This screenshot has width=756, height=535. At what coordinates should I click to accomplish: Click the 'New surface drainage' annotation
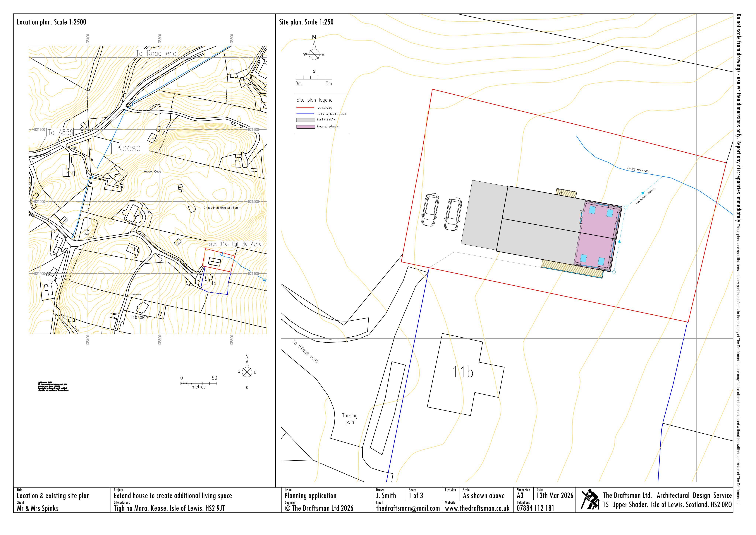click(645, 196)
